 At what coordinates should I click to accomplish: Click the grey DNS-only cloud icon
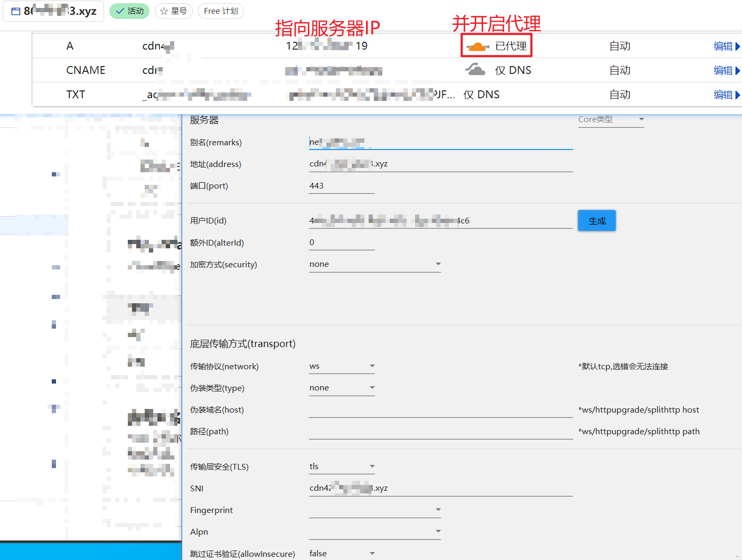[x=475, y=69]
